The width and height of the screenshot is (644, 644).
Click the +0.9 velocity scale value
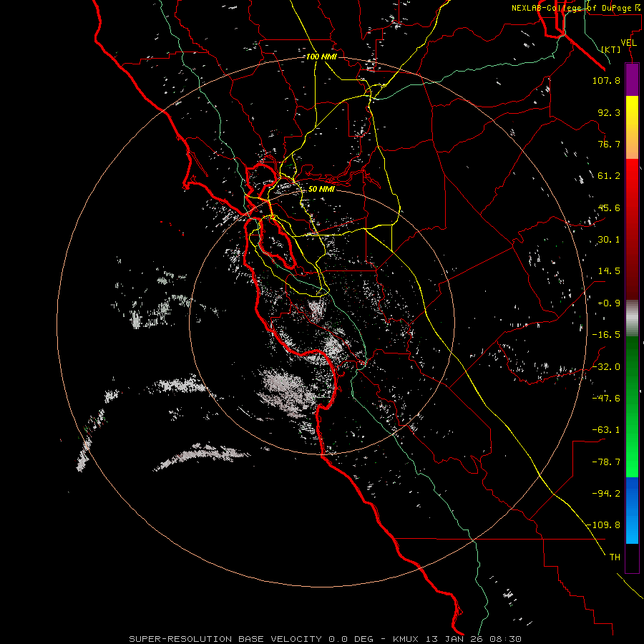[609, 303]
